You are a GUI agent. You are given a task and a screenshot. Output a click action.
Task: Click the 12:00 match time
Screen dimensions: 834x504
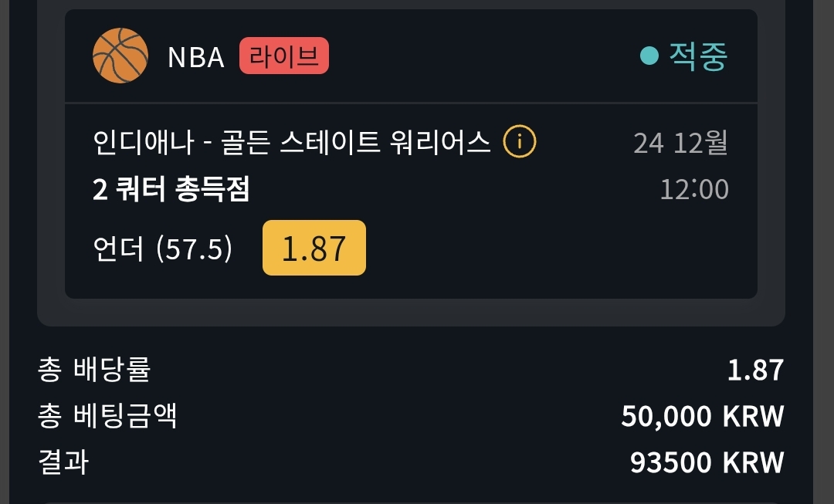pyautogui.click(x=694, y=189)
